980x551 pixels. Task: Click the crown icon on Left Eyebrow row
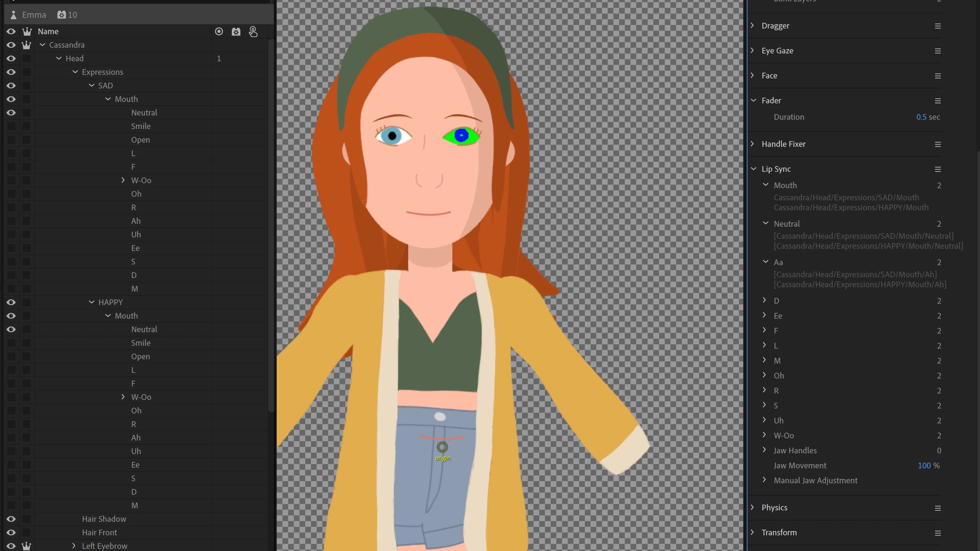click(x=26, y=546)
